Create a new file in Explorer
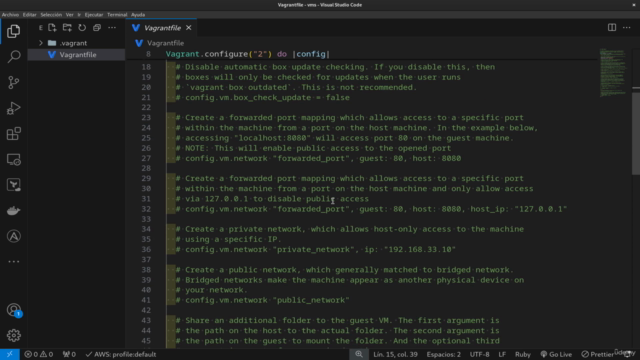This screenshot has height=360, width=640. (x=52, y=28)
